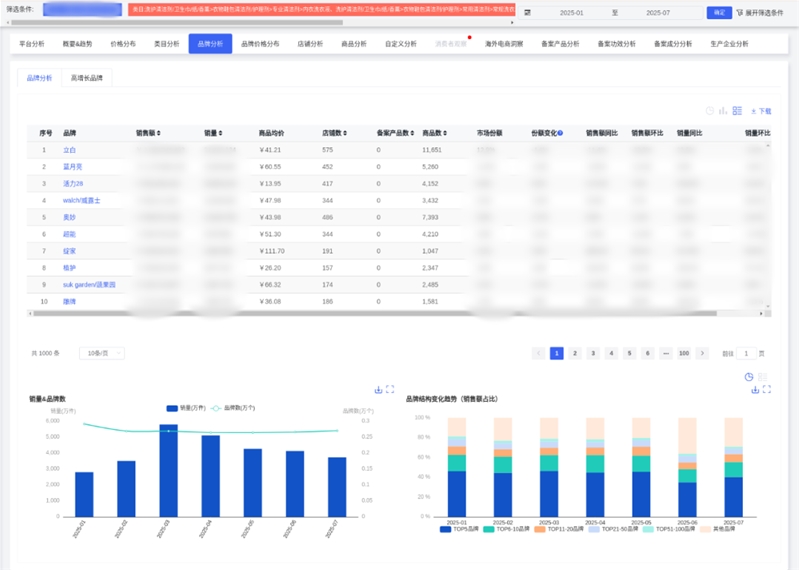Switch brand table to pie chart view

point(709,111)
